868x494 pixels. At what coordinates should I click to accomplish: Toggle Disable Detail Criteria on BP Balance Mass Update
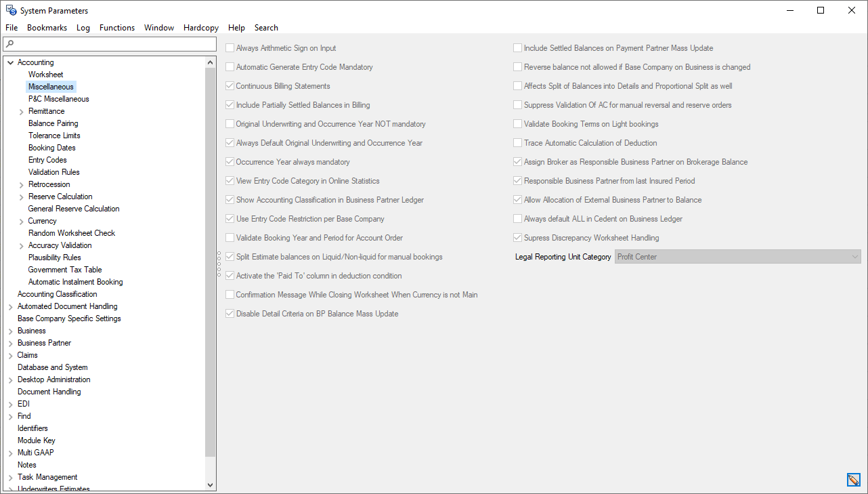(230, 314)
